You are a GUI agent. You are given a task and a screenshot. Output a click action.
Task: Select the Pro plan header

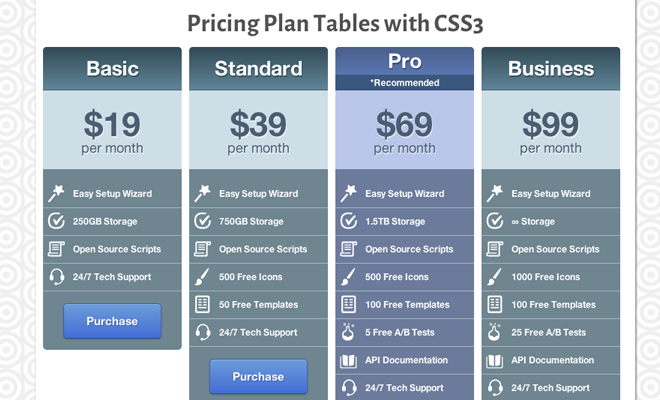click(404, 62)
